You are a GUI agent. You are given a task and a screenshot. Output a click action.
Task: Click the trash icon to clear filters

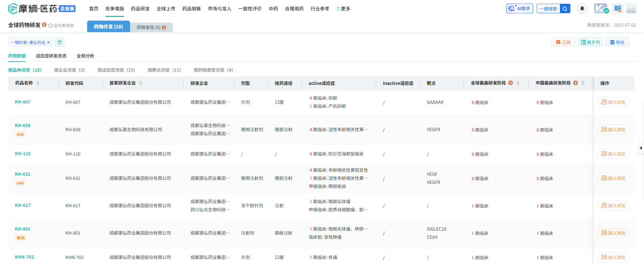pos(60,42)
